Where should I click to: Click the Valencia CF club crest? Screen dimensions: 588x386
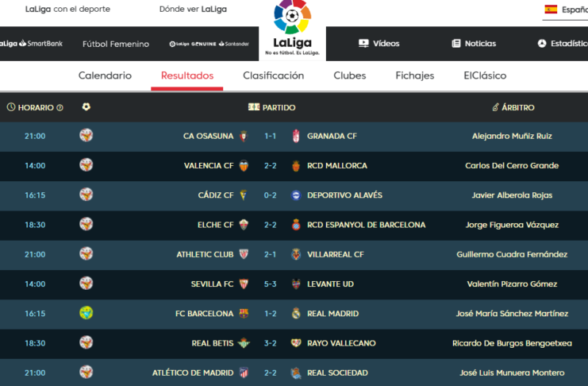click(244, 166)
